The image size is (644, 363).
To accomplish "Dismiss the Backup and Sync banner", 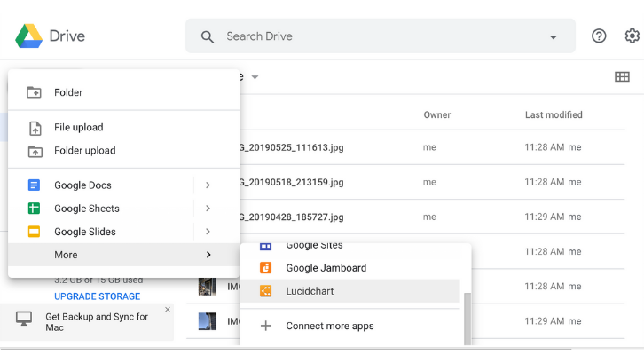I will (168, 310).
